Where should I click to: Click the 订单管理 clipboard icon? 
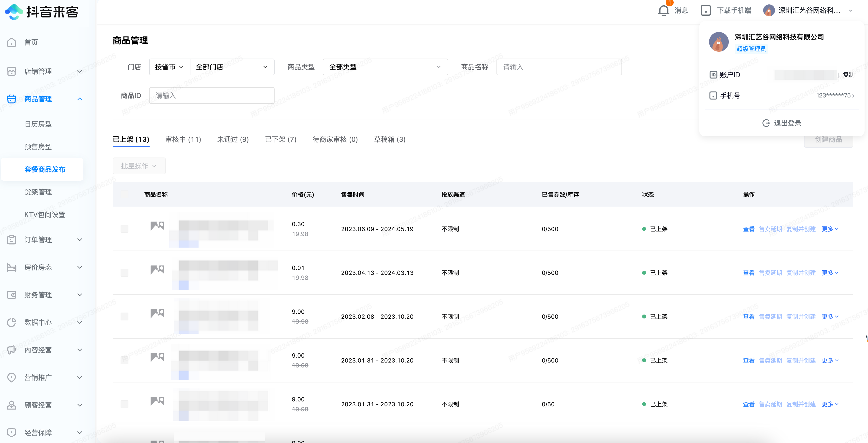coord(12,240)
